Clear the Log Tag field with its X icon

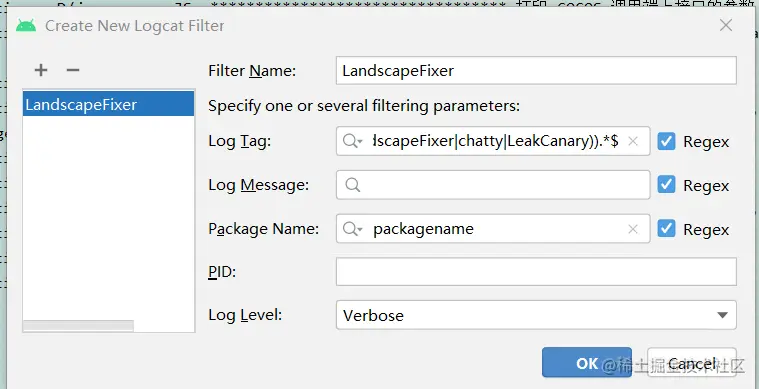633,141
